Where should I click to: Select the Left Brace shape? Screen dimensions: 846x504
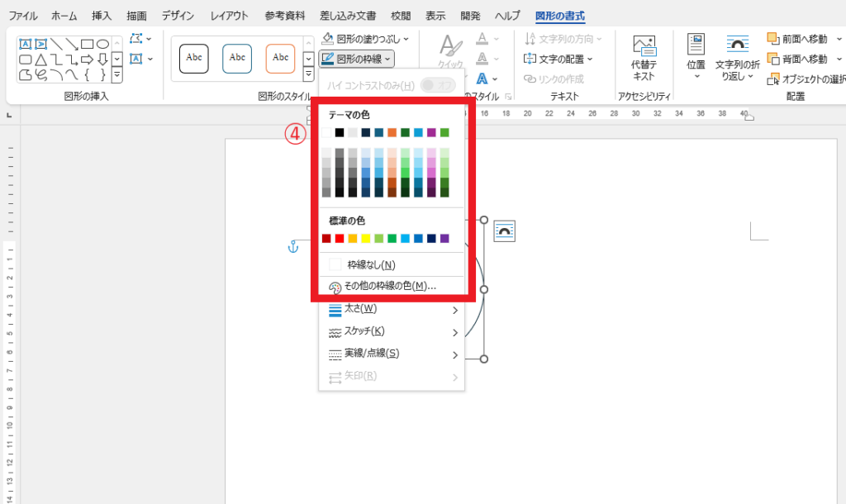(x=88, y=74)
